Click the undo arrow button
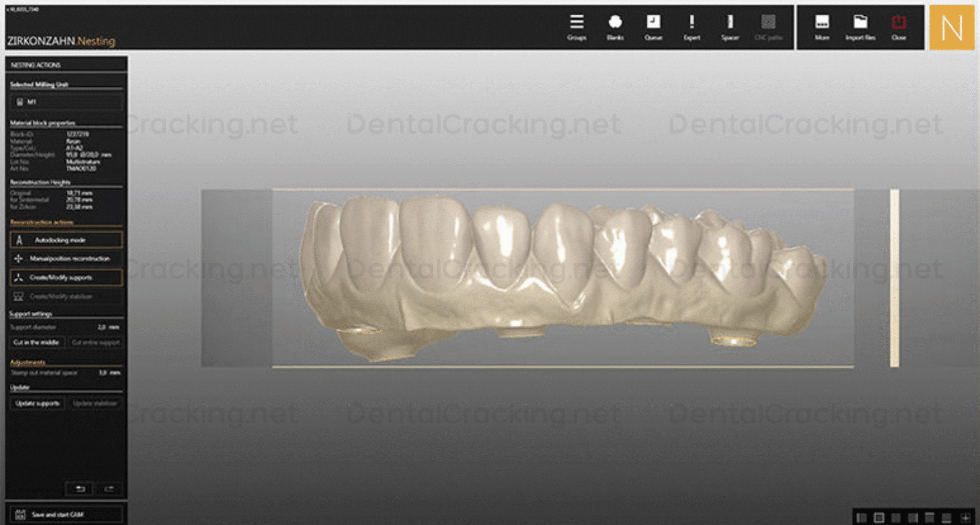Screen dimensions: 980x525 (80, 489)
